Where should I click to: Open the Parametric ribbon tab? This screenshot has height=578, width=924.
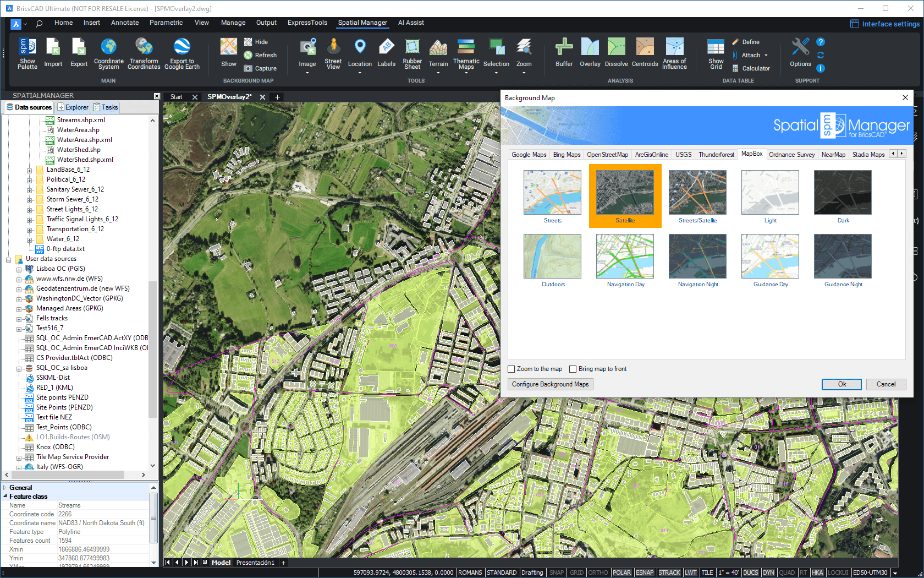pos(166,23)
